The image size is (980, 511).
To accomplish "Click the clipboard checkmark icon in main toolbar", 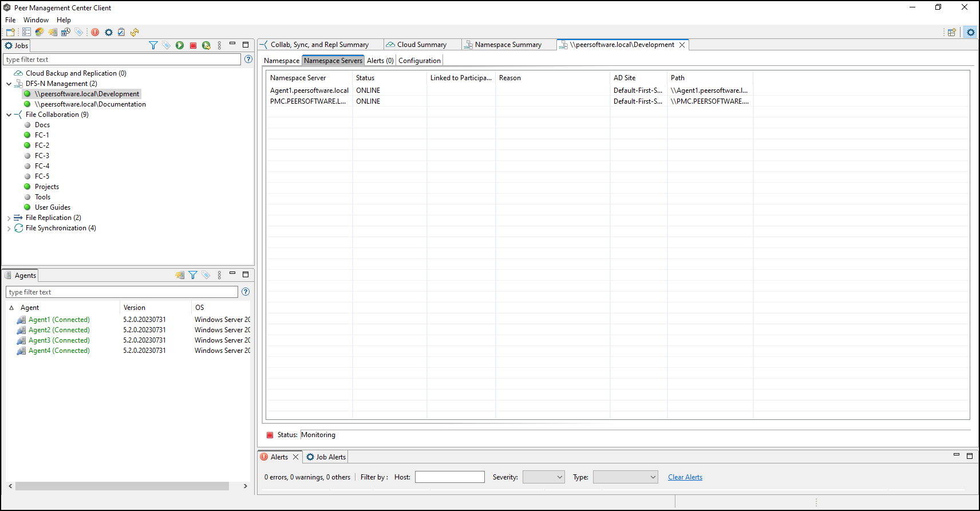I will (x=121, y=32).
